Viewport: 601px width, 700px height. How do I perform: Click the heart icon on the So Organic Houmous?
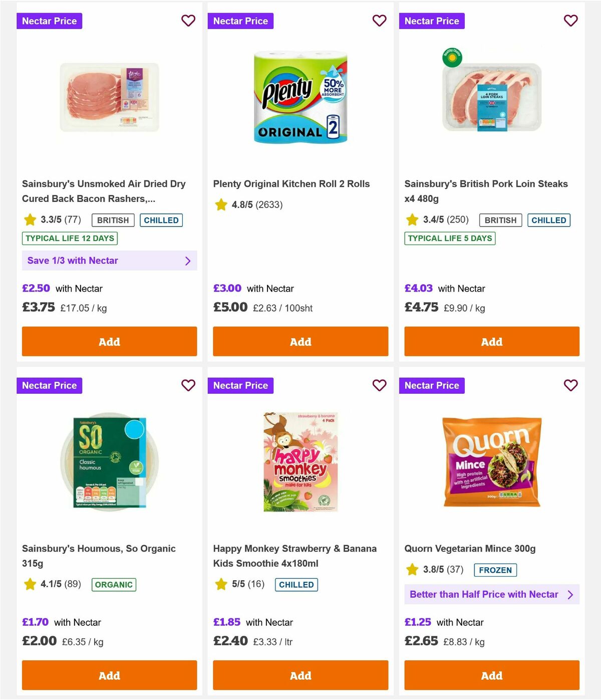(188, 385)
